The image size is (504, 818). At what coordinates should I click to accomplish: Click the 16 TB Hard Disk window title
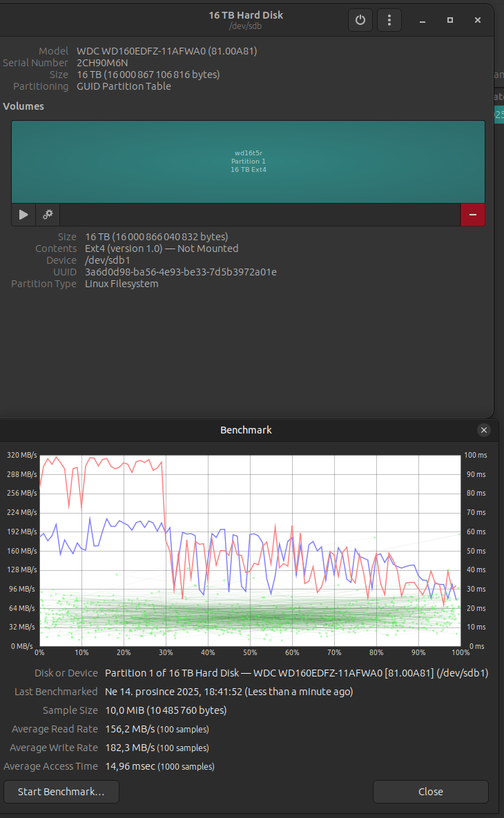pos(246,15)
